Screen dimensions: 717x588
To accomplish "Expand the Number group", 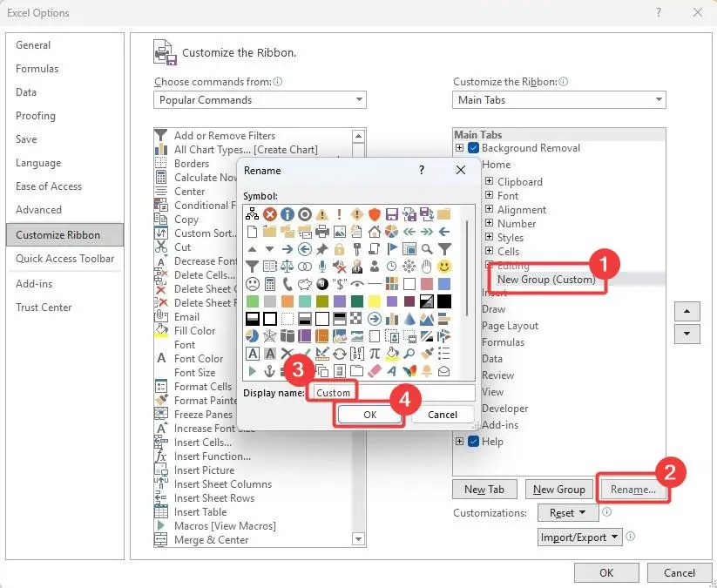I will [489, 223].
